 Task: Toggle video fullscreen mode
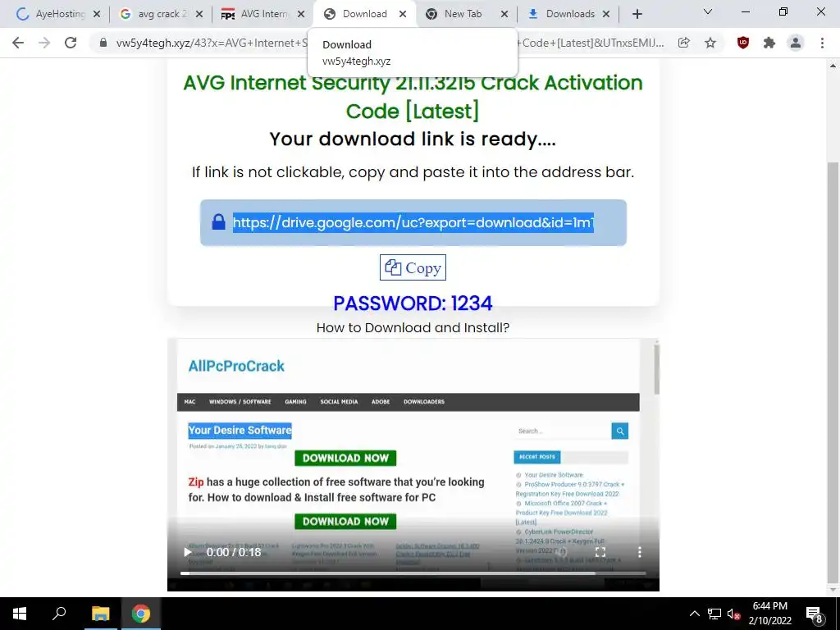click(x=600, y=552)
